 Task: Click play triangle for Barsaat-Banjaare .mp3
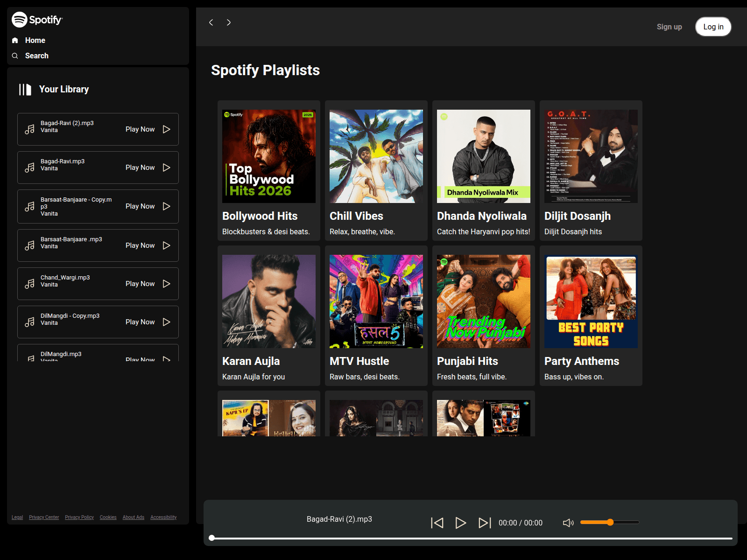point(167,245)
